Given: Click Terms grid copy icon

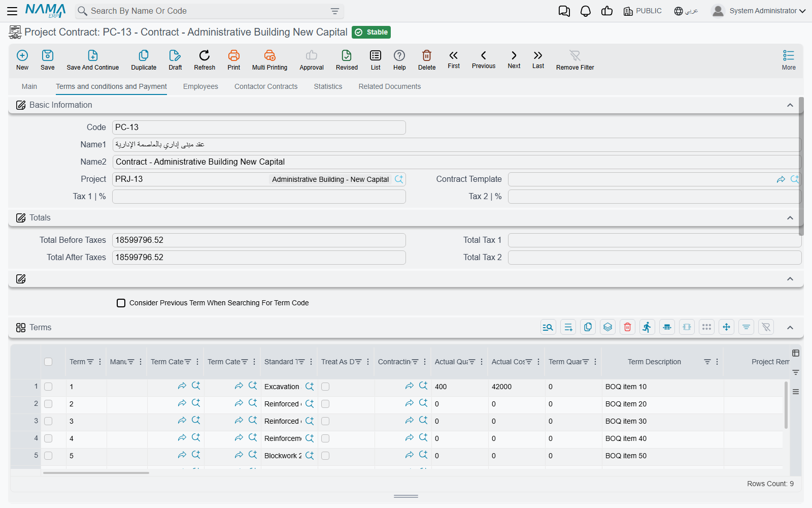Looking at the screenshot, I should click(588, 327).
